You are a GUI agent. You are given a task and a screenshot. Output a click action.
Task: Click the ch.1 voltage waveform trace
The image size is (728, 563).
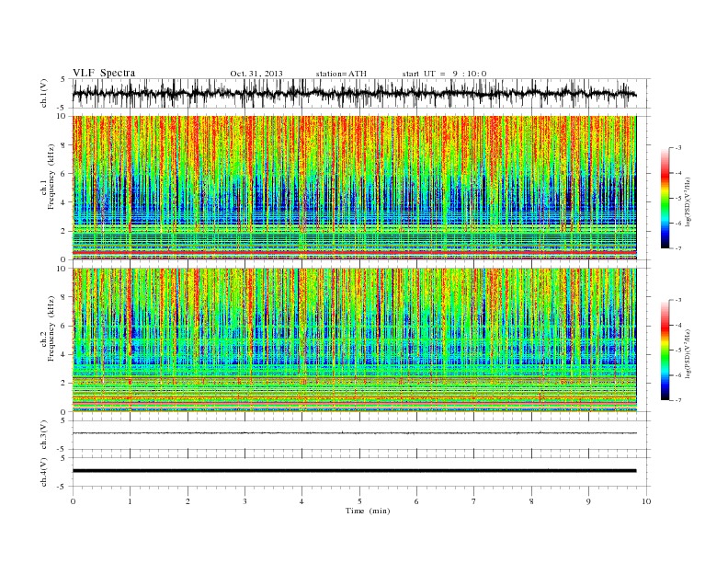click(354, 93)
